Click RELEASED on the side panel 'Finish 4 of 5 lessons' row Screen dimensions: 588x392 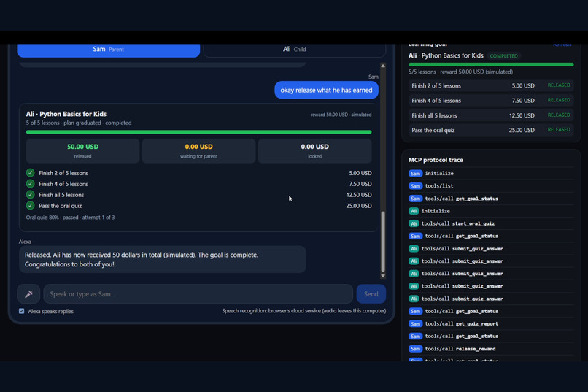coord(559,100)
